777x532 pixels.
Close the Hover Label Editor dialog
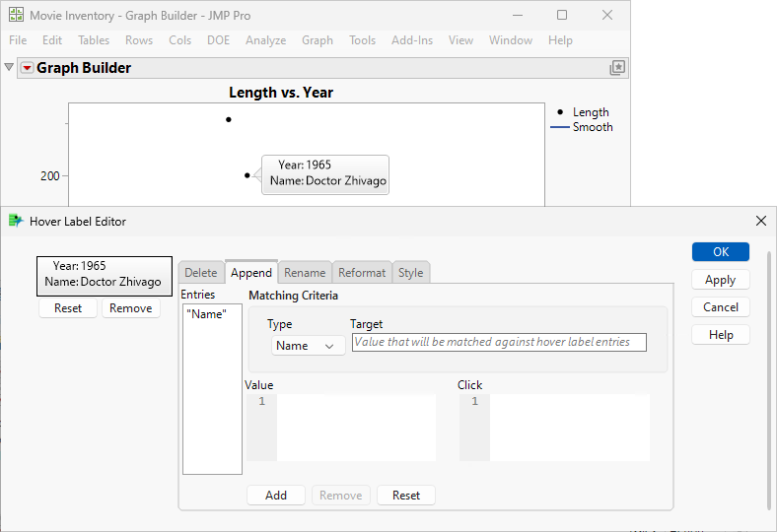760,222
